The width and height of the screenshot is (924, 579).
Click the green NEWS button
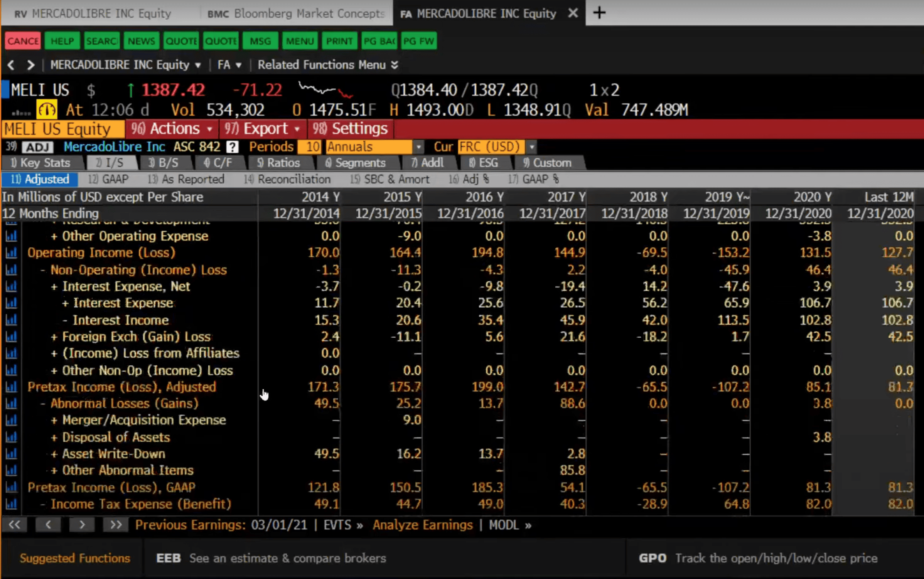pos(142,41)
